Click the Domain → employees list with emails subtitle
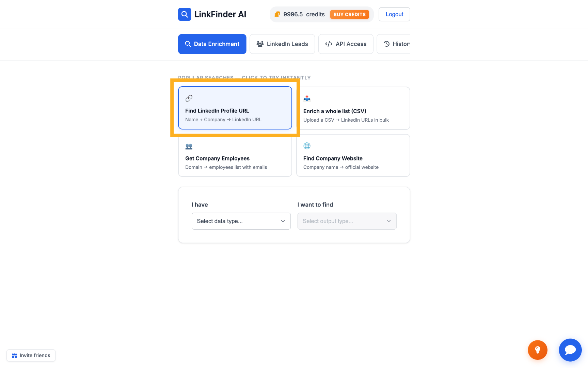This screenshot has height=368, width=588. pos(226,167)
